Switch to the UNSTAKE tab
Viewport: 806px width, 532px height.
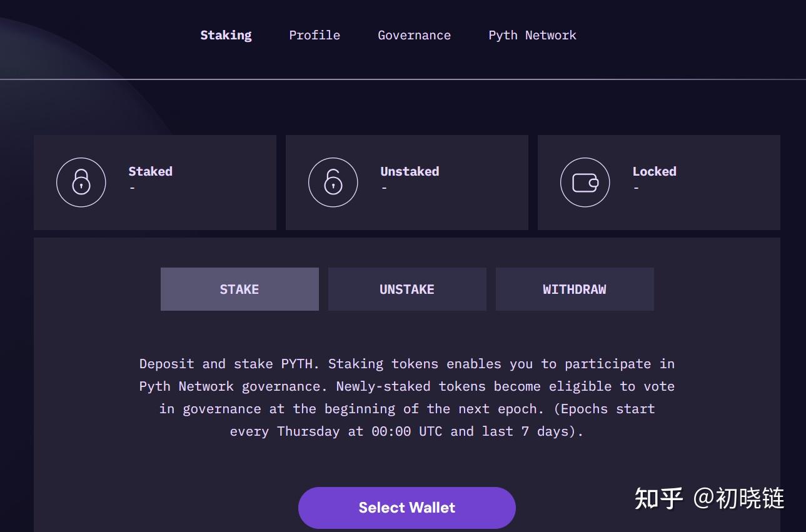pos(407,289)
